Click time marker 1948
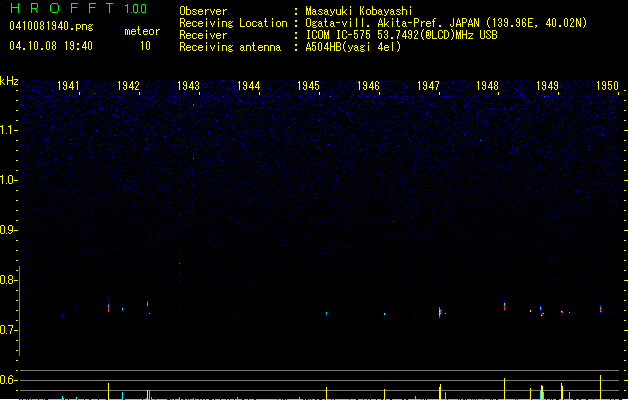Image resolution: width=629 pixels, height=400 pixels. point(487,86)
